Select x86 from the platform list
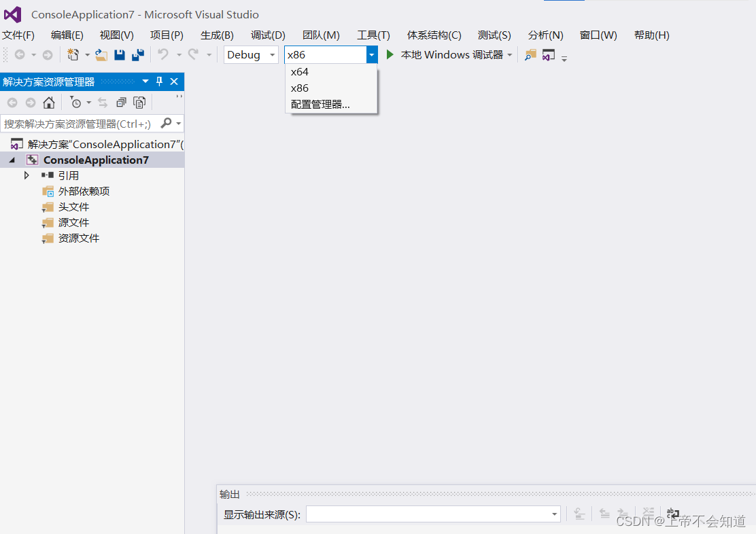This screenshot has height=534, width=756. click(x=331, y=88)
